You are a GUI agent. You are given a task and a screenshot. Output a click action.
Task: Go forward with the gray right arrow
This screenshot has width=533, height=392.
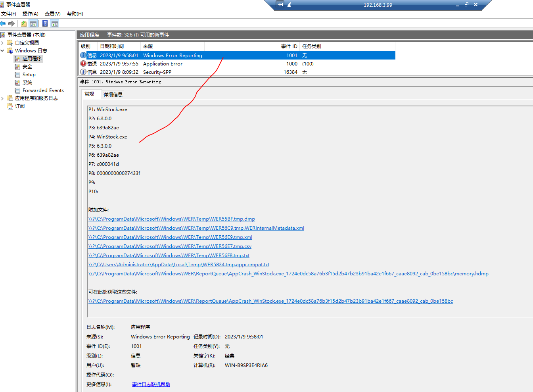[12, 23]
